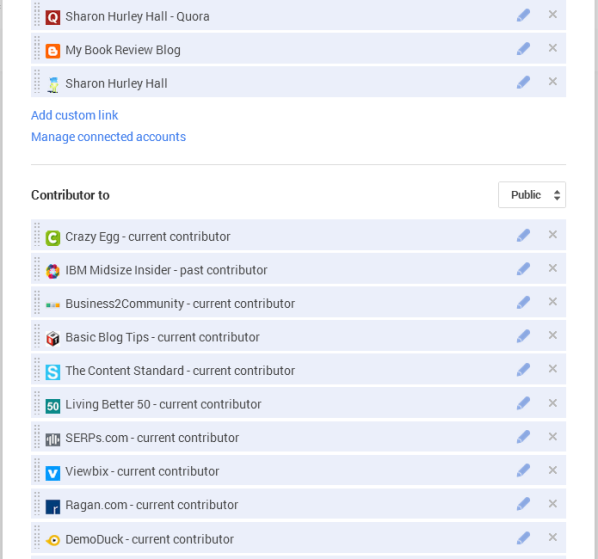This screenshot has height=559, width=598.
Task: Remove the Basic Blog Tips entry
Action: click(553, 335)
